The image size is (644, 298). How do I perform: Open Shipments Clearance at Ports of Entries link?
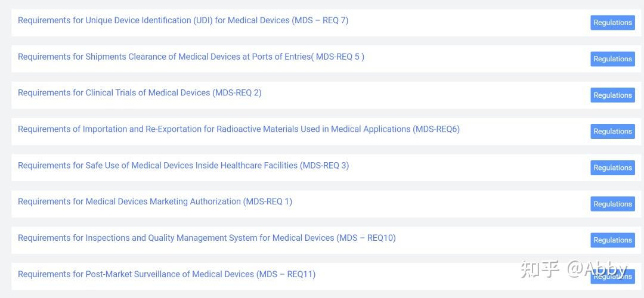click(x=191, y=57)
